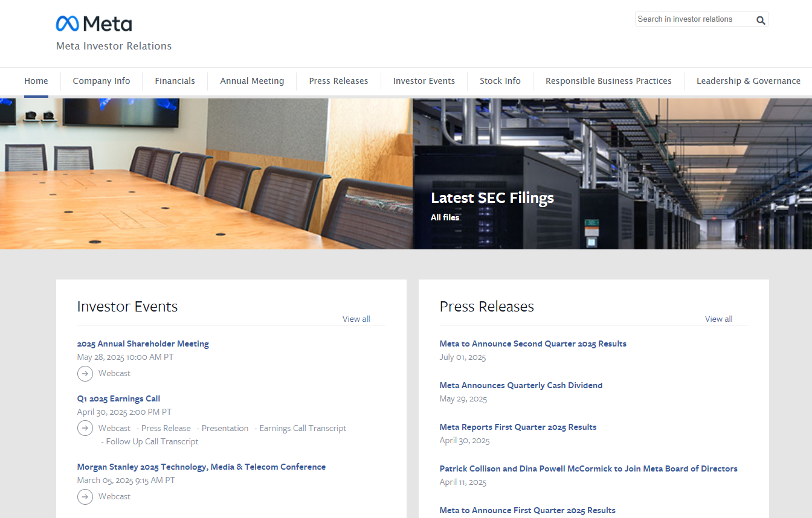Click the May 29, 2025 date text

pos(463,399)
